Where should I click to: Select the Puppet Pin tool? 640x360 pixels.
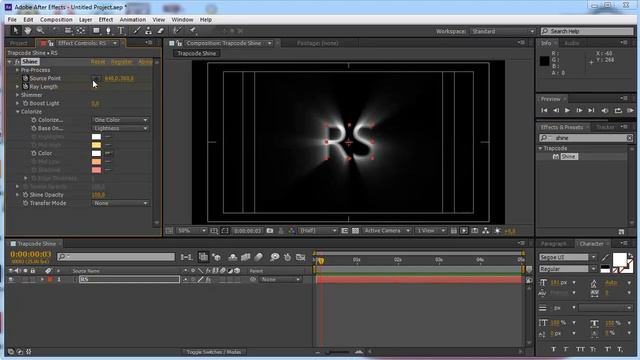(x=193, y=31)
